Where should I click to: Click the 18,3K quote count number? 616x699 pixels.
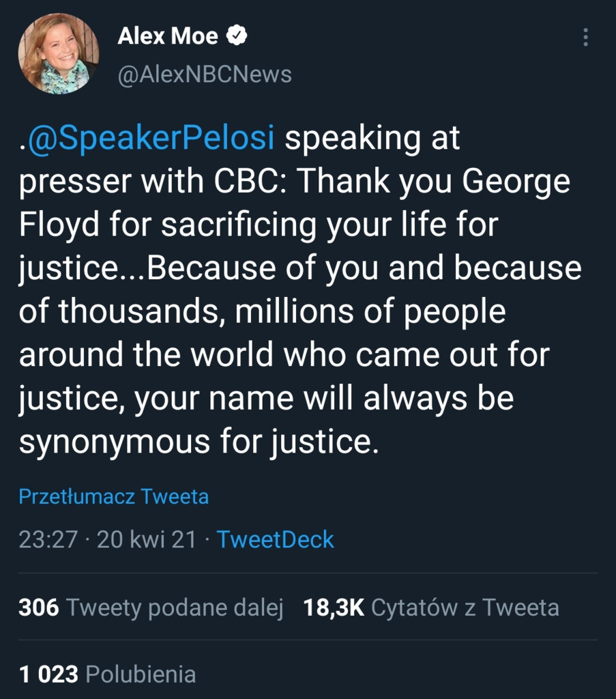click(x=334, y=608)
